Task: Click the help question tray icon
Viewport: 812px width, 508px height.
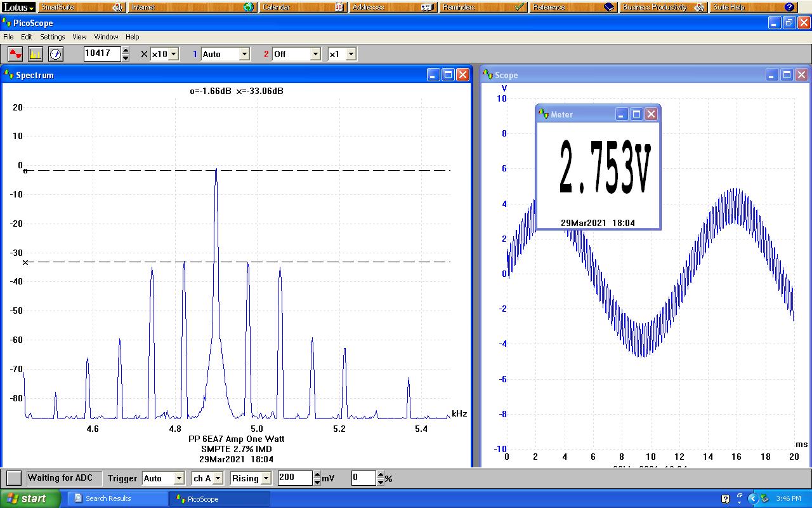Action: 726,499
